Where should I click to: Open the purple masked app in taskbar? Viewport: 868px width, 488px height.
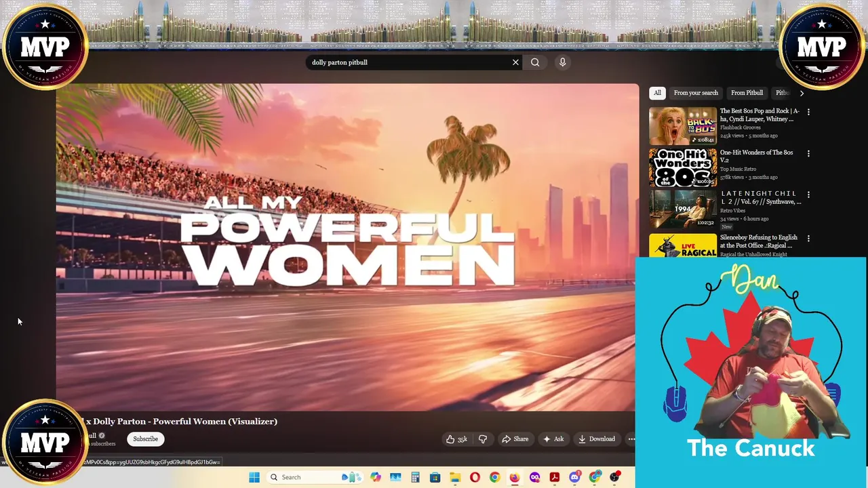click(x=534, y=477)
